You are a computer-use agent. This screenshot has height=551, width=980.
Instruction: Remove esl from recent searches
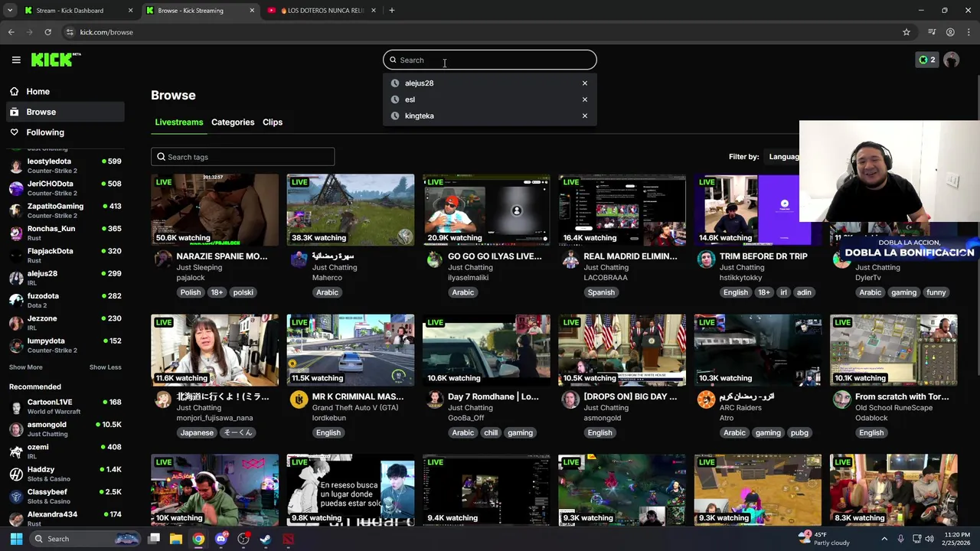[585, 99]
